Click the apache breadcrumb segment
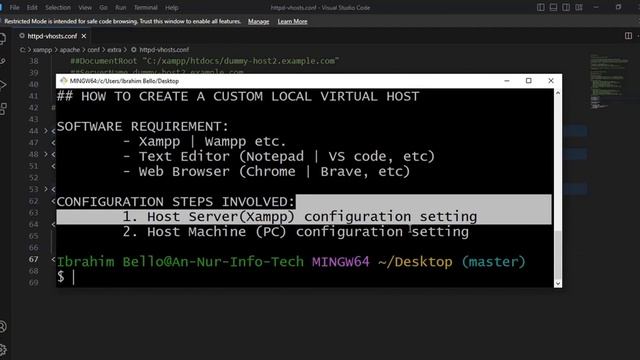The height and width of the screenshot is (360, 640). (x=70, y=50)
